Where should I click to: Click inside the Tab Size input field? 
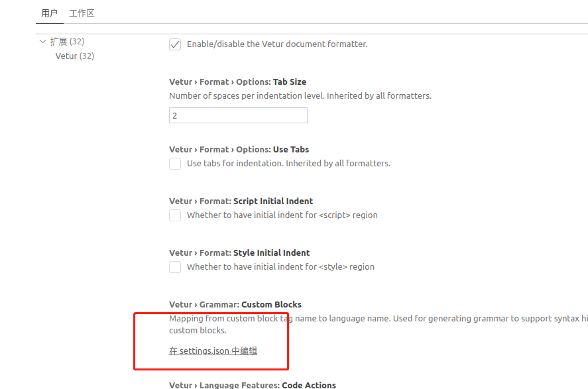(x=237, y=115)
